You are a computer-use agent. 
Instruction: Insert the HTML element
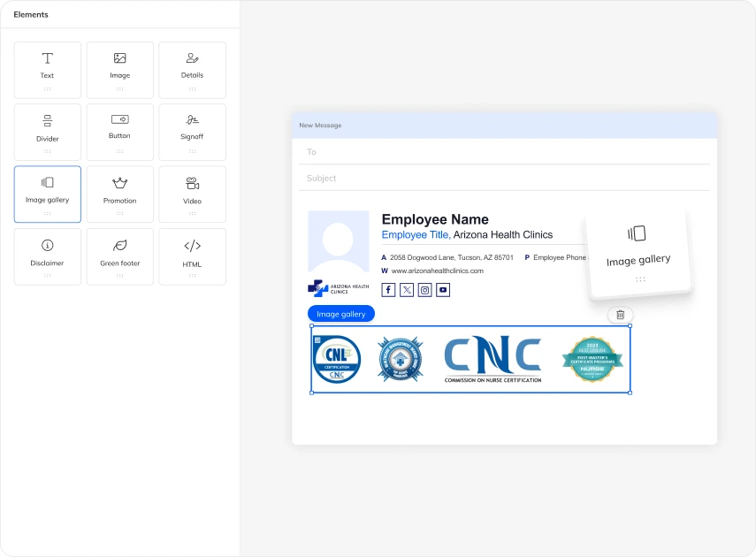[192, 256]
